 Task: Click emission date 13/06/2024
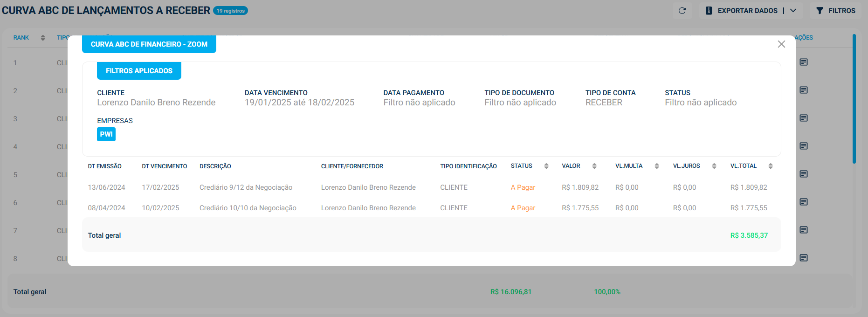click(106, 187)
